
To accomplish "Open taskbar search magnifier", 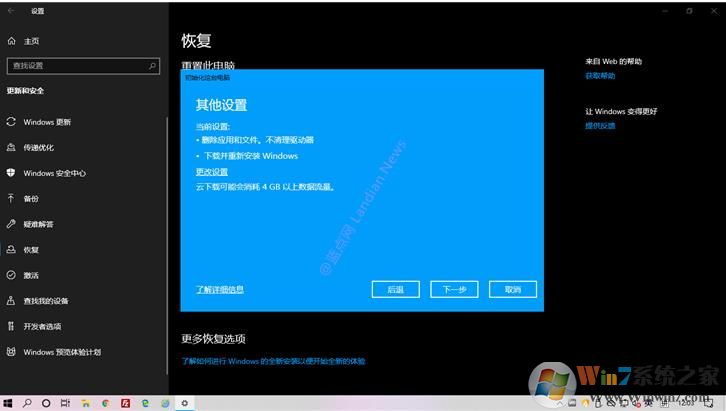I will 27,403.
